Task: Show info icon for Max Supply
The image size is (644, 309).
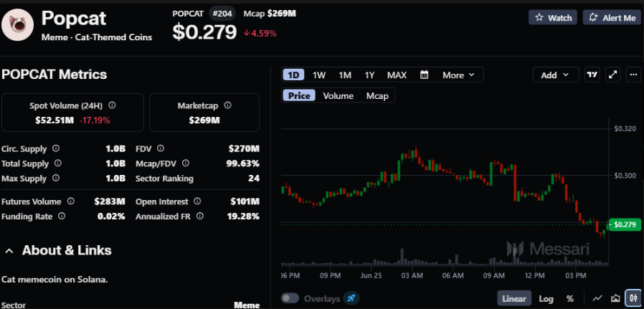Action: [55, 178]
